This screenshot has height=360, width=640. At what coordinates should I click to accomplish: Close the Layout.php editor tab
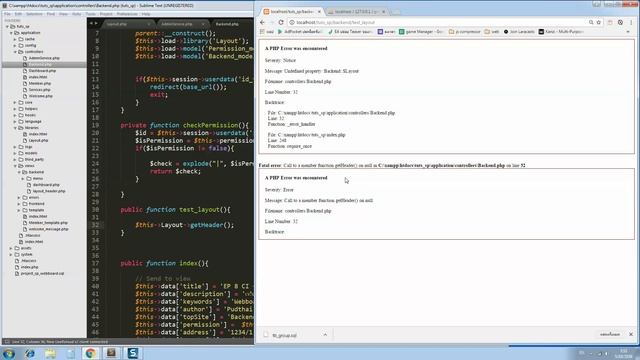[149, 24]
